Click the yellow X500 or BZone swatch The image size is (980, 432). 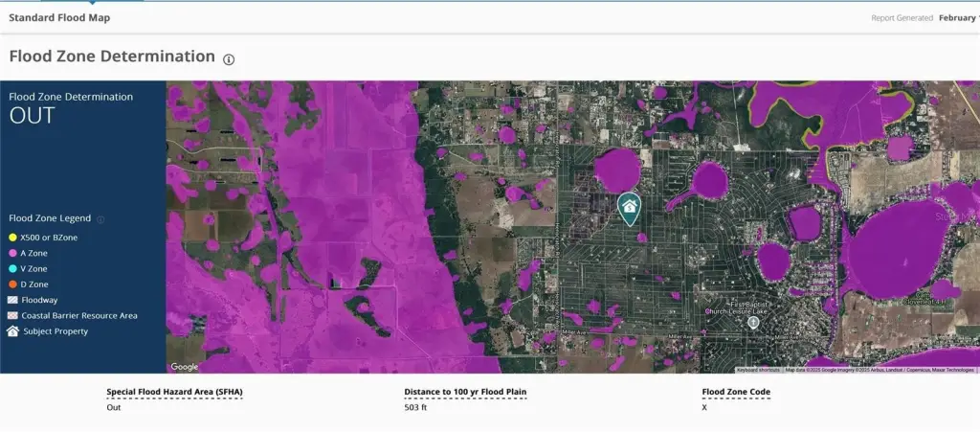[12, 237]
